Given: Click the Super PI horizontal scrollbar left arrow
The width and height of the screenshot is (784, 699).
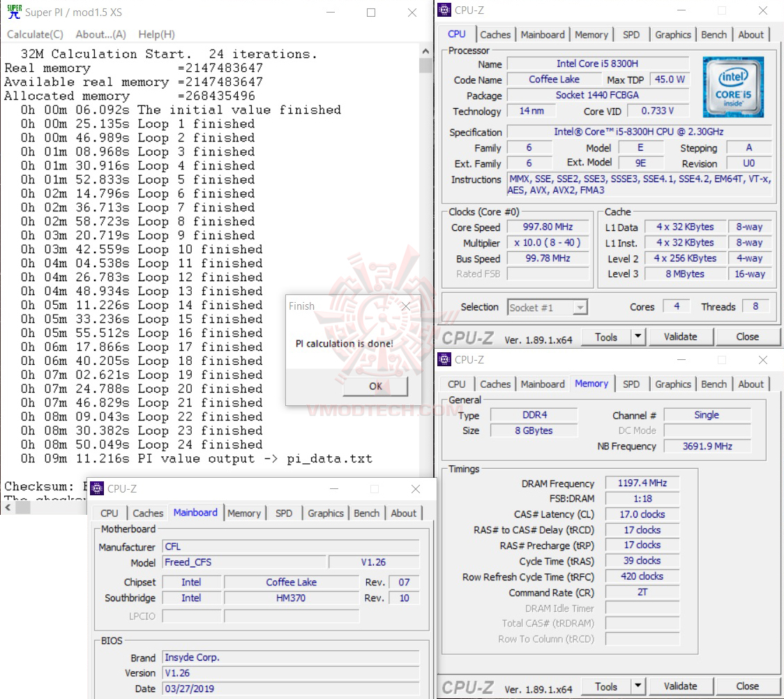Looking at the screenshot, I should (8, 507).
